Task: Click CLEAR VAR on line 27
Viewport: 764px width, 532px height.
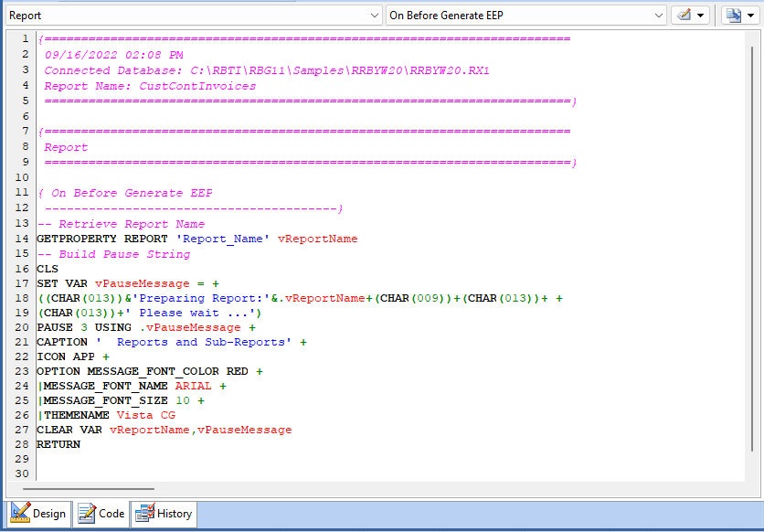Action: 69,430
